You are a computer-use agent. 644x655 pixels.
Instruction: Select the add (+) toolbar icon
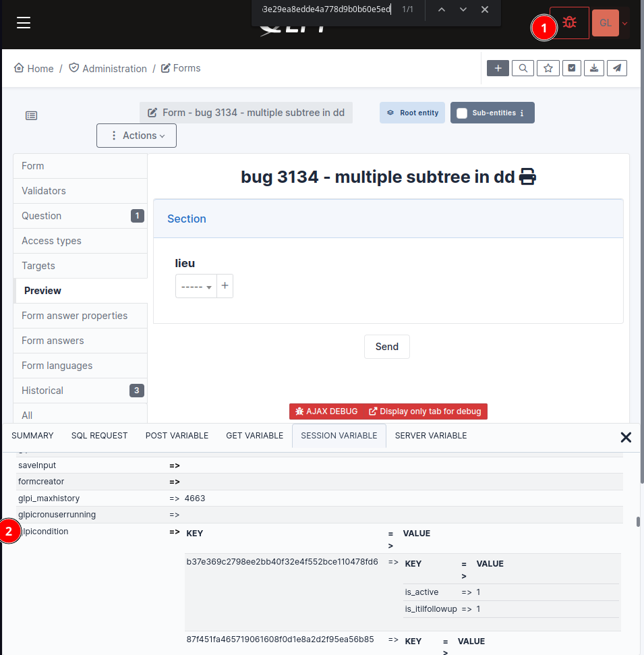click(x=498, y=68)
